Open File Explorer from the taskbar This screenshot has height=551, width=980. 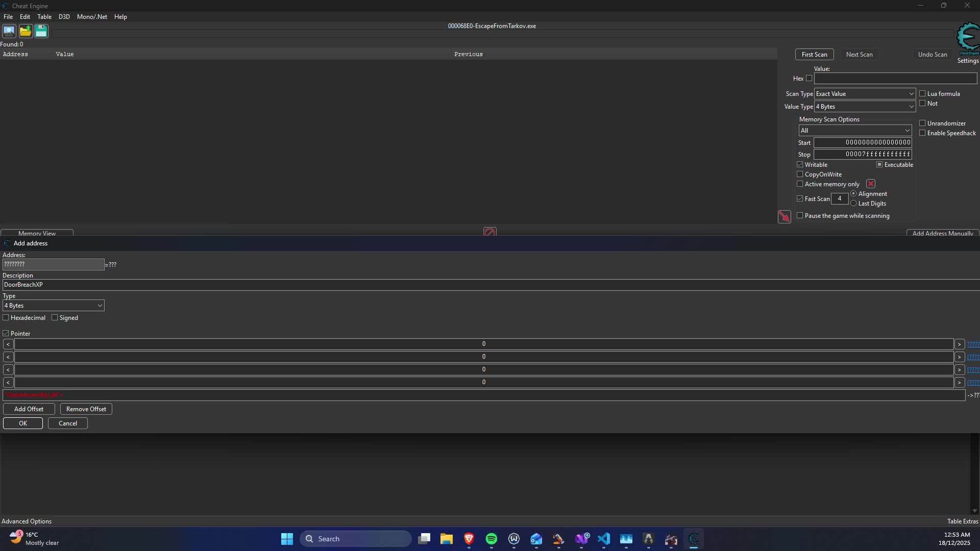point(447,539)
